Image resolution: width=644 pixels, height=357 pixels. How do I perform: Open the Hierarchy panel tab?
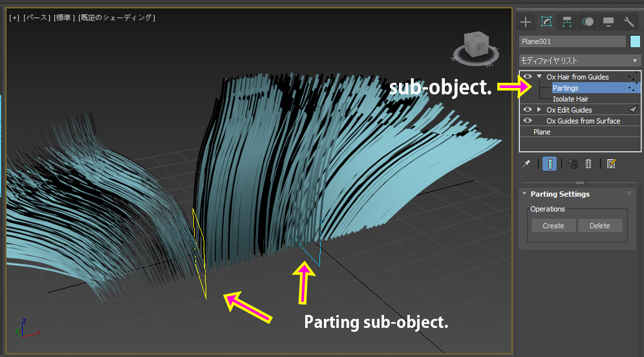567,22
